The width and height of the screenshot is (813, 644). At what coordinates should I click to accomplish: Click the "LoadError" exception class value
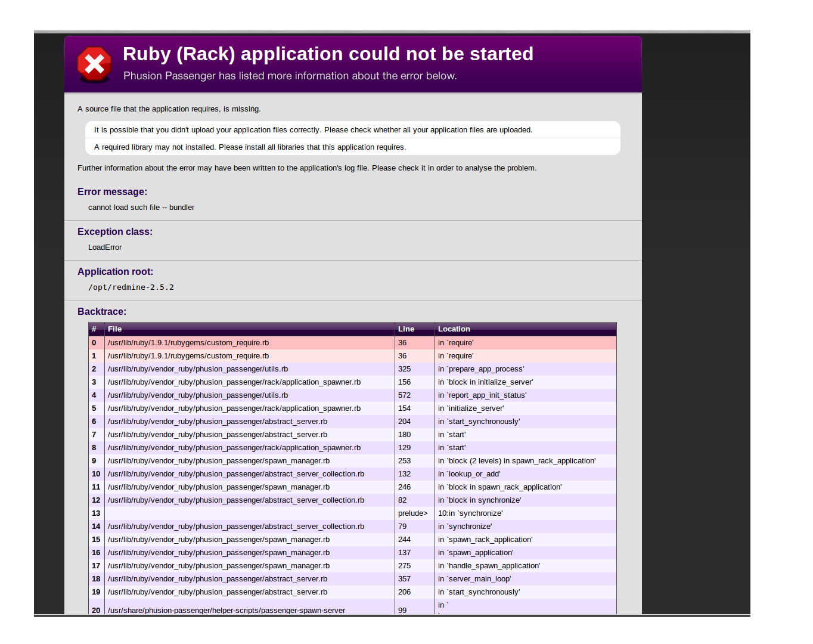click(x=105, y=247)
